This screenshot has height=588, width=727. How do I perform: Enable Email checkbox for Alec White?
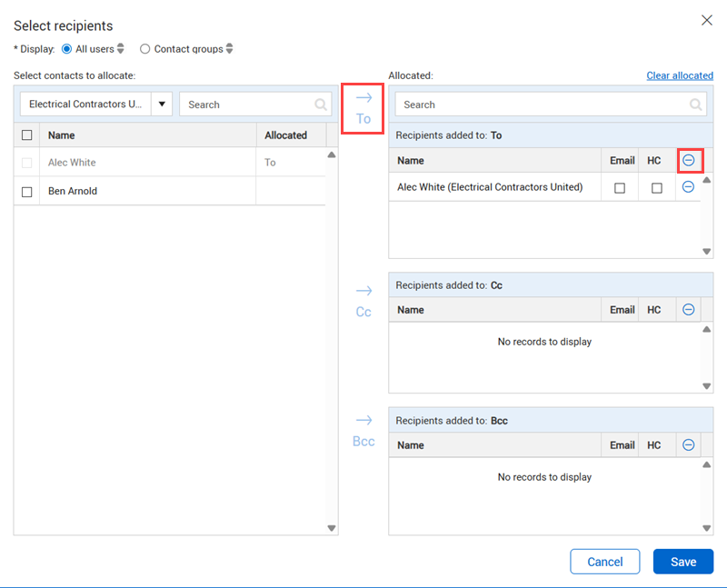(x=621, y=188)
